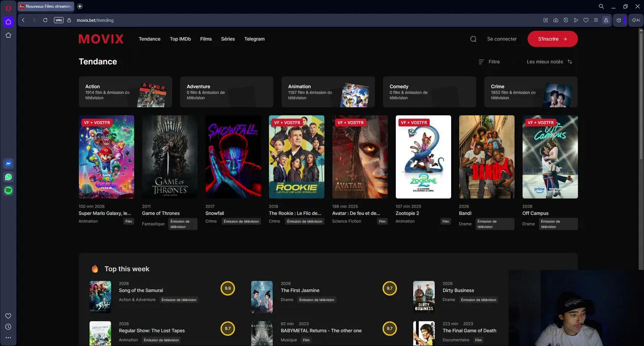Open Song of the Samurai title
The image size is (644, 346).
click(x=141, y=290)
